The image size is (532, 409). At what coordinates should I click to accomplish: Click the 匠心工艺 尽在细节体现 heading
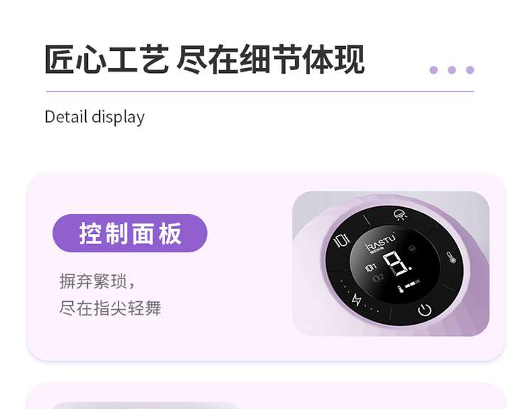(x=205, y=60)
